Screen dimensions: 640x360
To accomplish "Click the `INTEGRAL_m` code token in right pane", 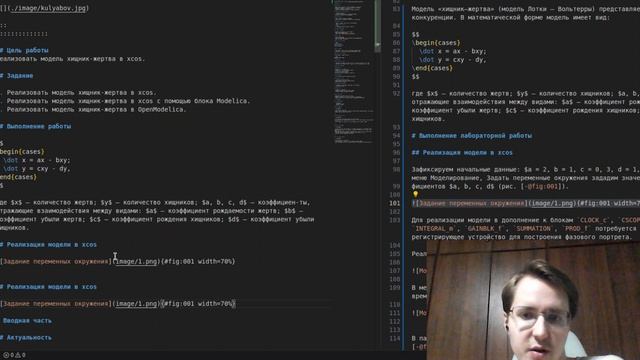I will [x=437, y=229].
